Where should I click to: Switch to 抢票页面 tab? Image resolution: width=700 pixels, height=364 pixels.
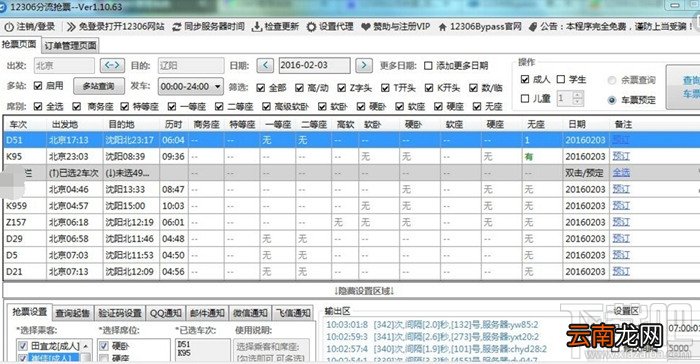19,45
